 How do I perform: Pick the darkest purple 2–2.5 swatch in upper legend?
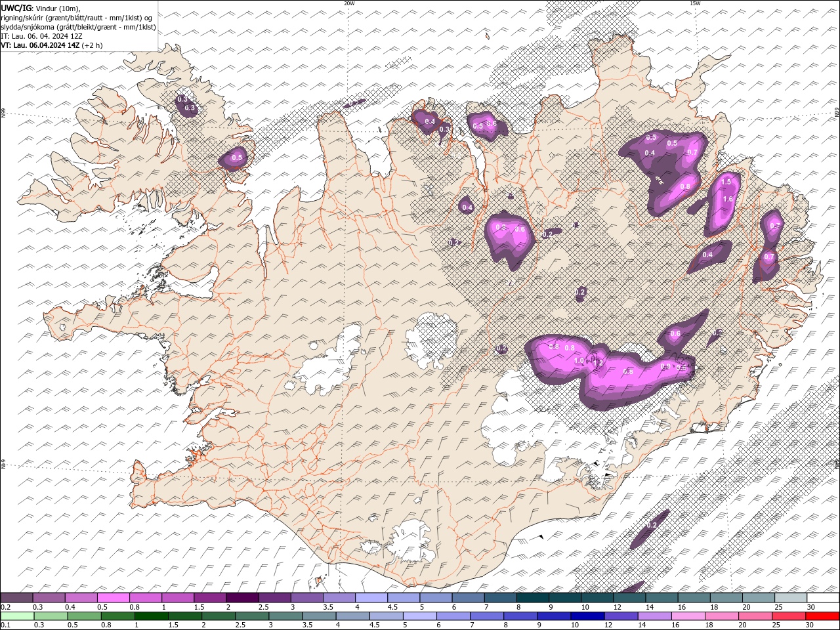pos(242,598)
